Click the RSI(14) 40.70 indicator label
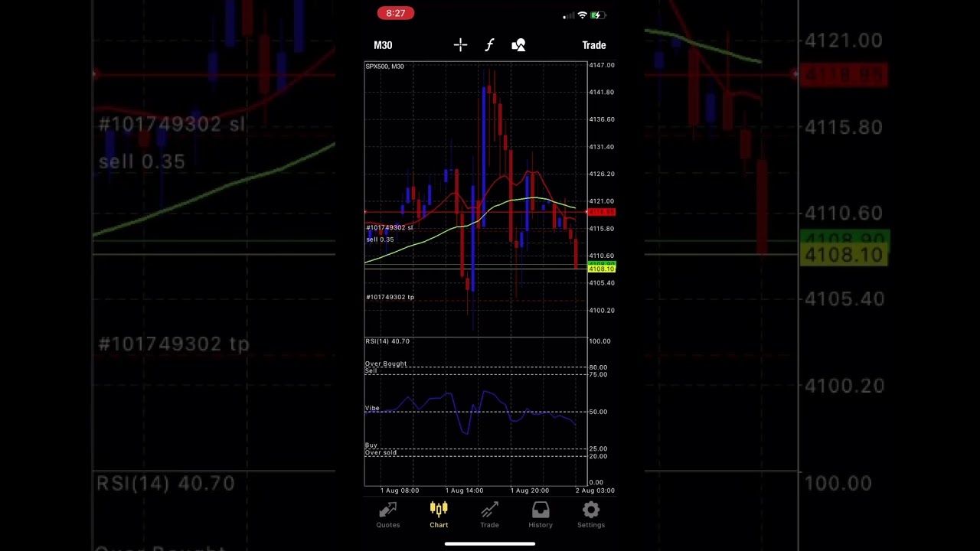Screen dimensions: 980x551 pos(387,341)
